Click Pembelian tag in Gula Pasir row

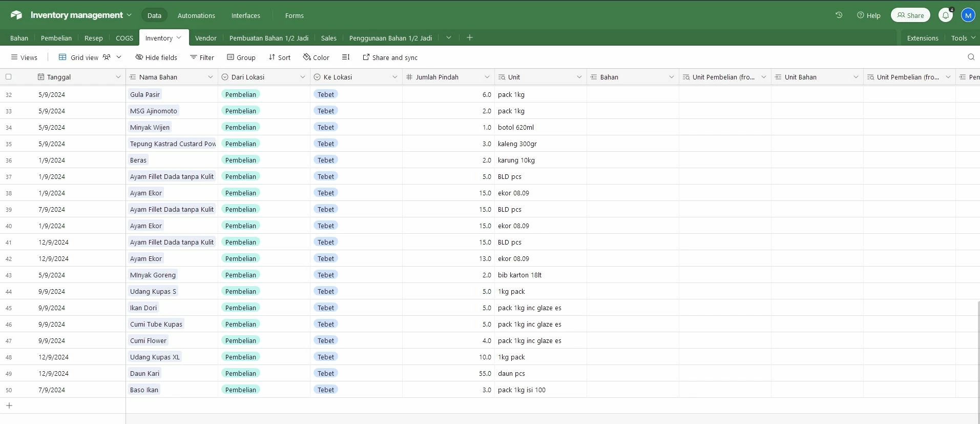(241, 94)
